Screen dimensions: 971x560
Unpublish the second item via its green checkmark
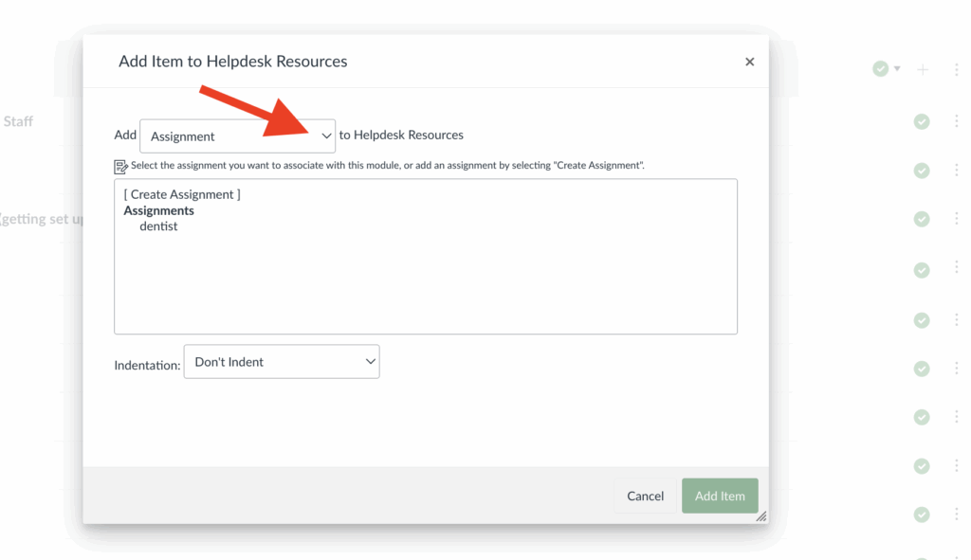[x=921, y=171]
